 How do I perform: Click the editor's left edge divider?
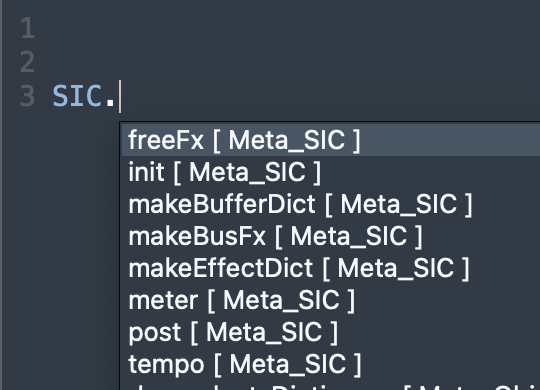pos(1,195)
